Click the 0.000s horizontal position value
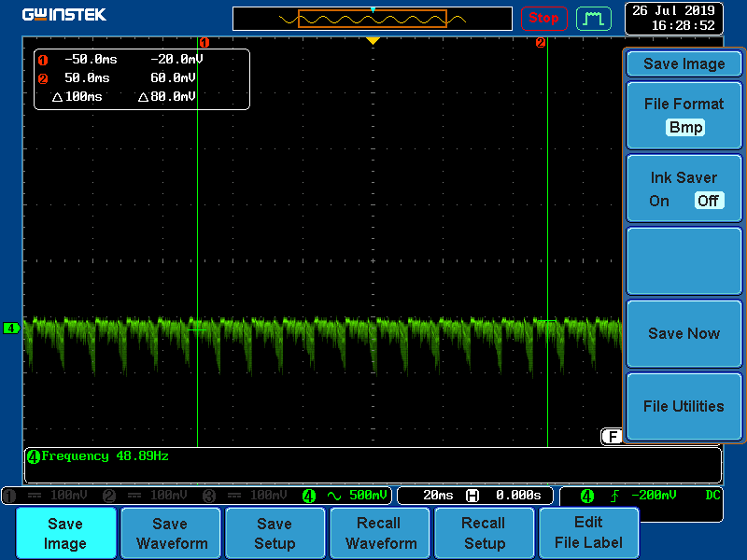 coord(518,496)
